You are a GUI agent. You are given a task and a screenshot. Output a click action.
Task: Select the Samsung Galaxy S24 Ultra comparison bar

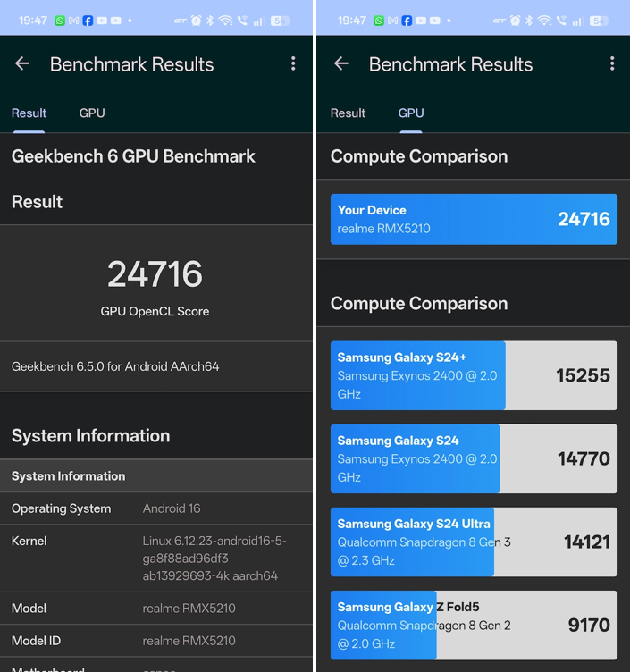tap(474, 542)
